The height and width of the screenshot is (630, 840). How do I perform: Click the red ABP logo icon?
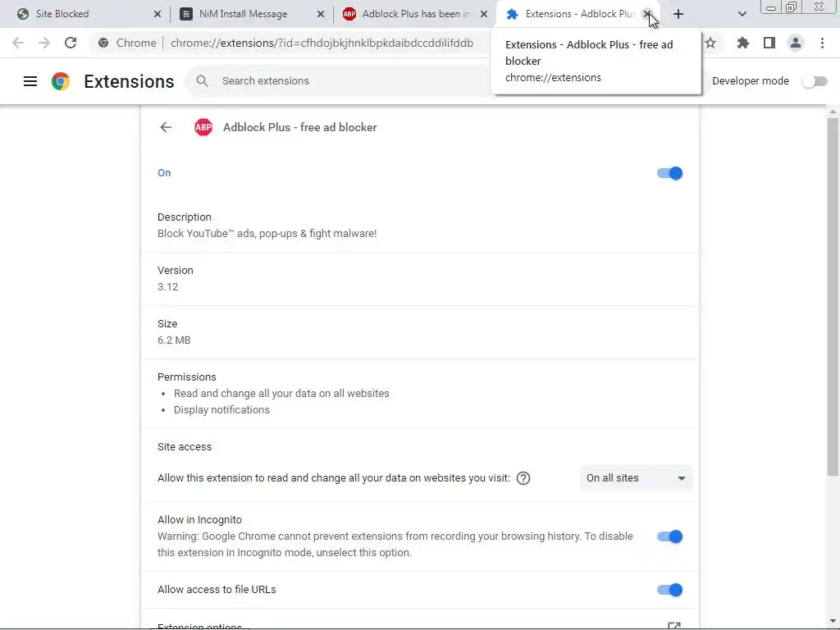[x=203, y=127]
